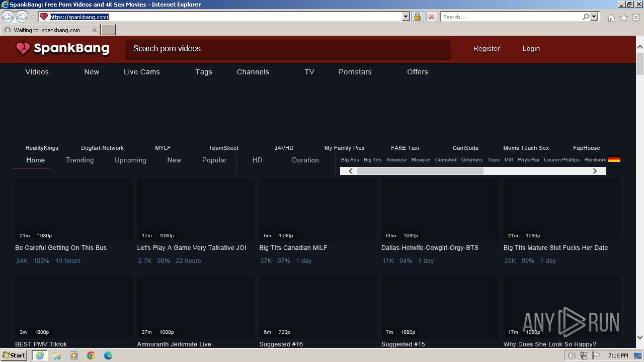Open a new blank tab
644x362 pixels.
coord(108,30)
